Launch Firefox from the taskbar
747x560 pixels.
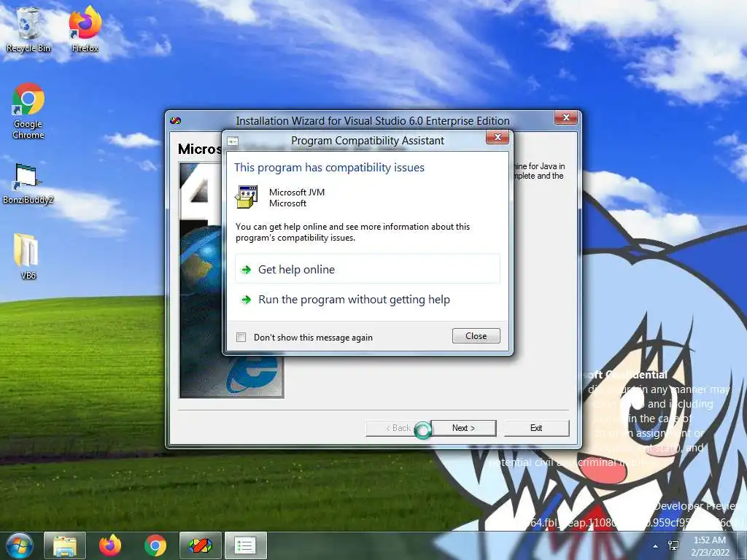(110, 545)
